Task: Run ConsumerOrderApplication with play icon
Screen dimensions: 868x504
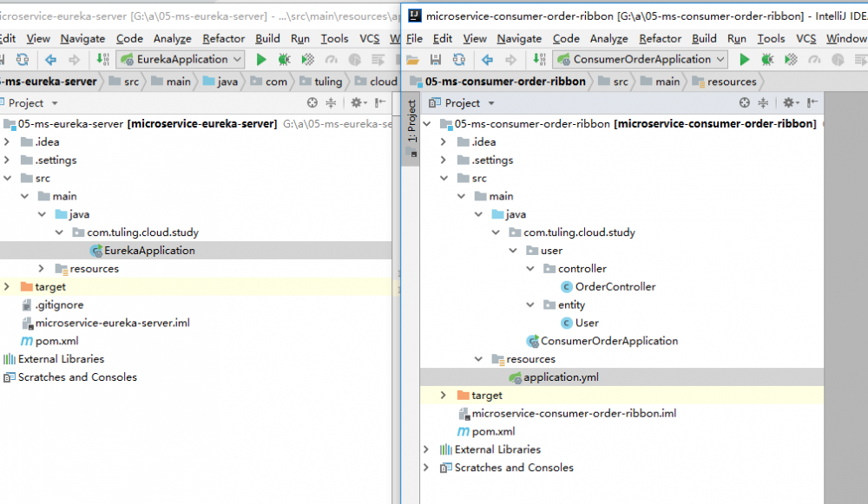Action: (745, 59)
